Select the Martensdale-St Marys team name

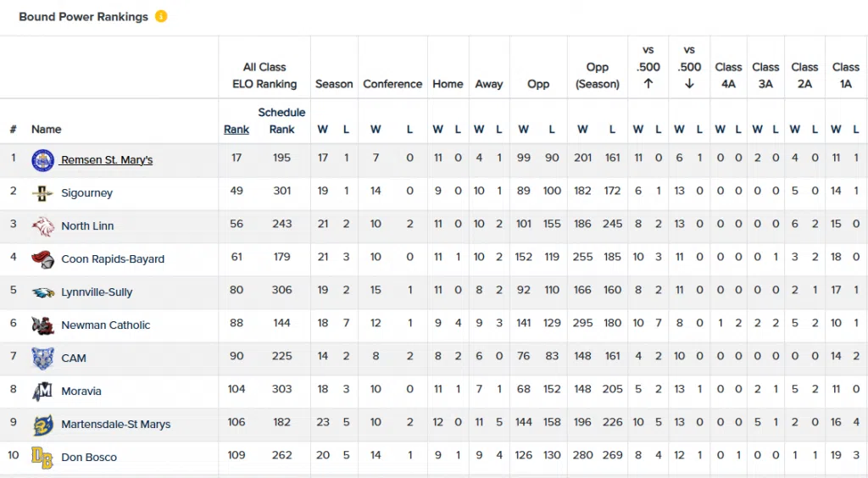[115, 425]
